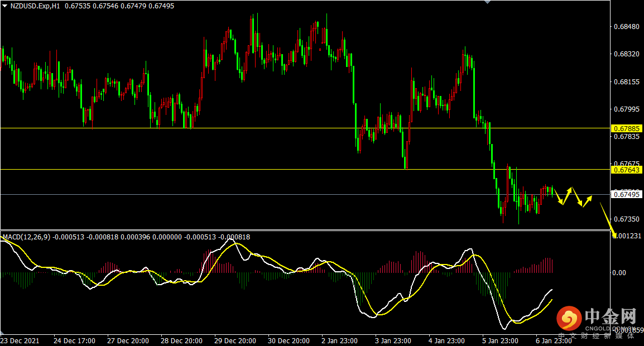Click the gray chart shift marker at top
The image size is (644, 346).
pyautogui.click(x=488, y=2)
